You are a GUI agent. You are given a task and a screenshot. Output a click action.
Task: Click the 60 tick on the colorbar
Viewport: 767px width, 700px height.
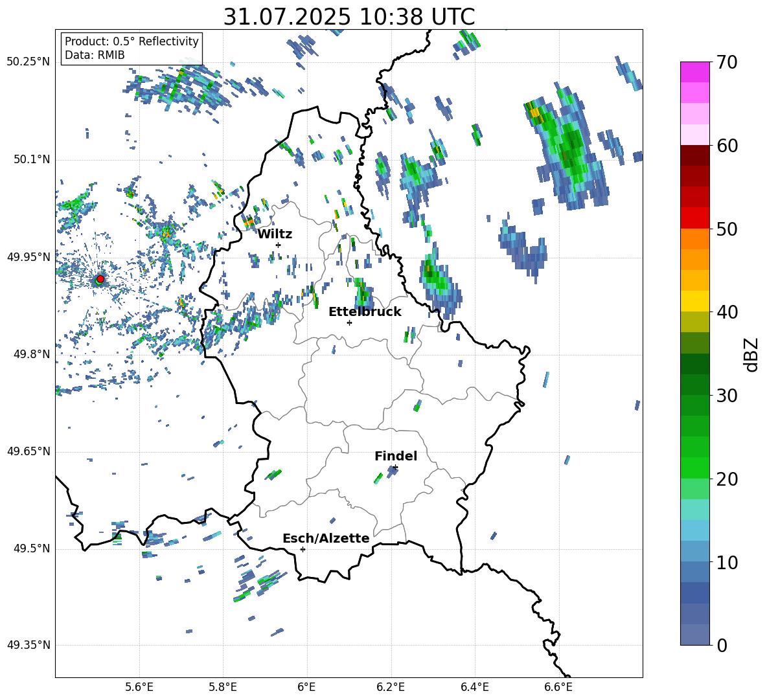pyautogui.click(x=727, y=146)
